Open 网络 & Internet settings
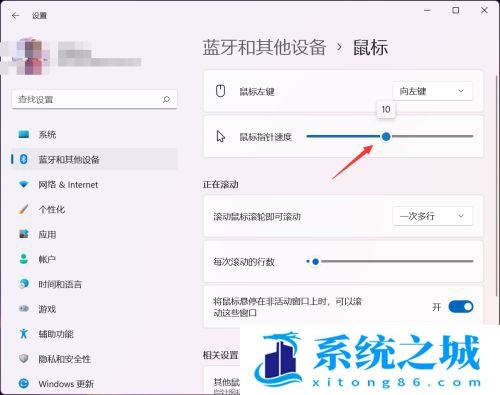 [x=94, y=184]
